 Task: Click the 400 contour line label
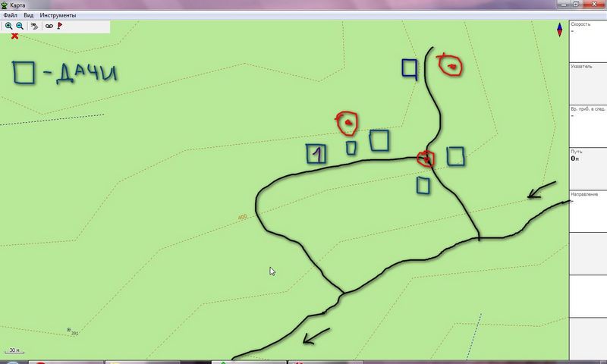(242, 218)
